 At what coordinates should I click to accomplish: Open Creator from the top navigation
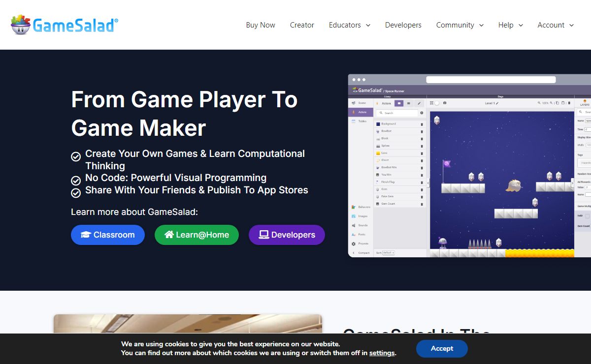302,25
